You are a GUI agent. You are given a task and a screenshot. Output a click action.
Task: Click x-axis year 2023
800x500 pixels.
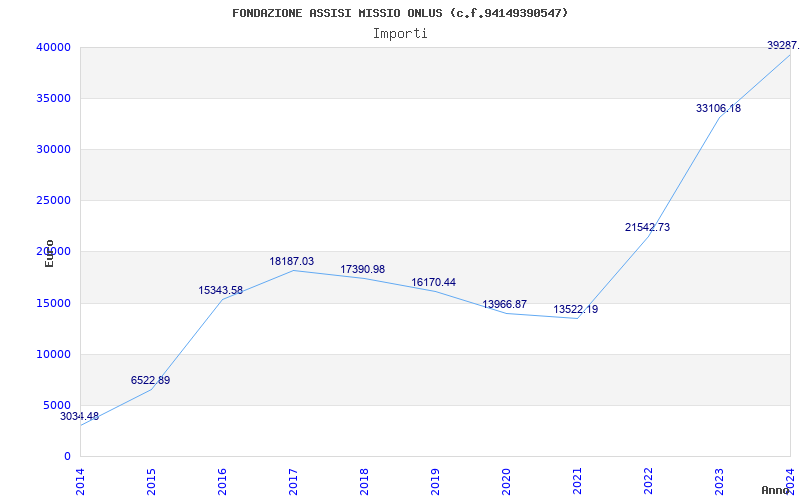click(x=719, y=482)
